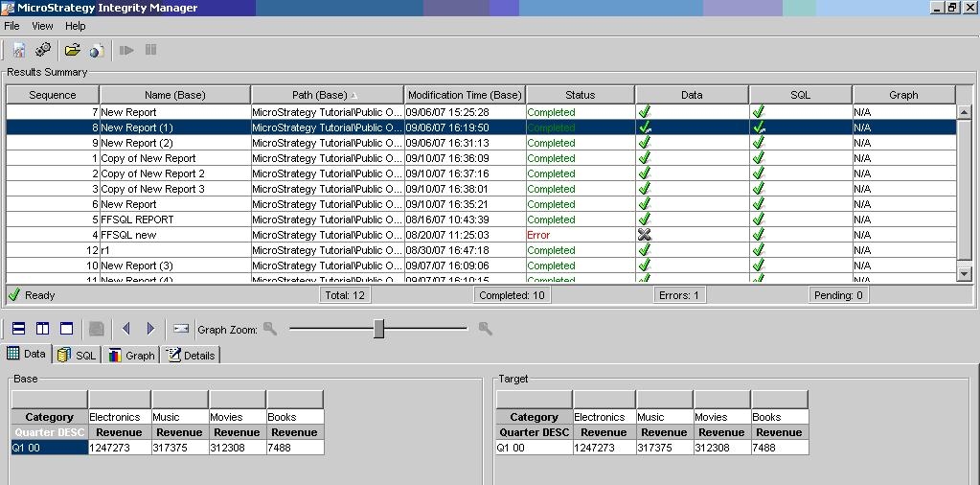Sort by Path (Base) column header

coord(326,95)
